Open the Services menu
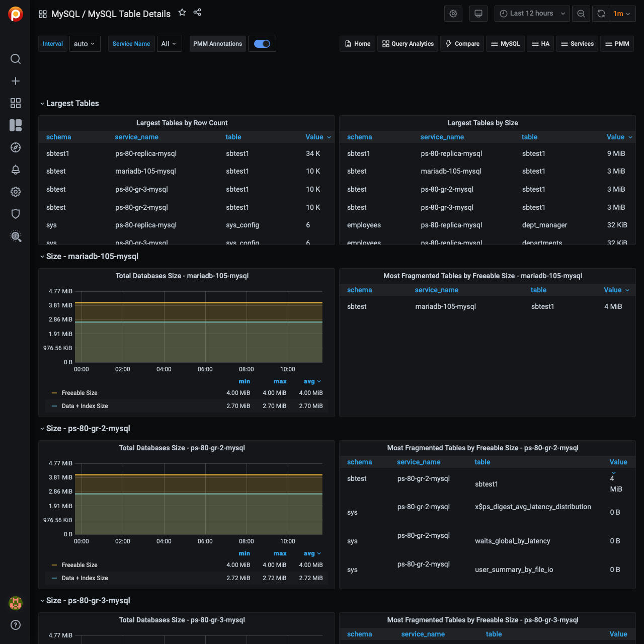Image resolution: width=644 pixels, height=644 pixels. [577, 44]
